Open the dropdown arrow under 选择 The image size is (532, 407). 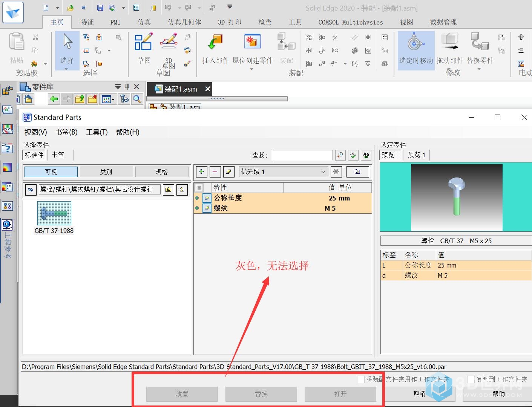(66, 69)
